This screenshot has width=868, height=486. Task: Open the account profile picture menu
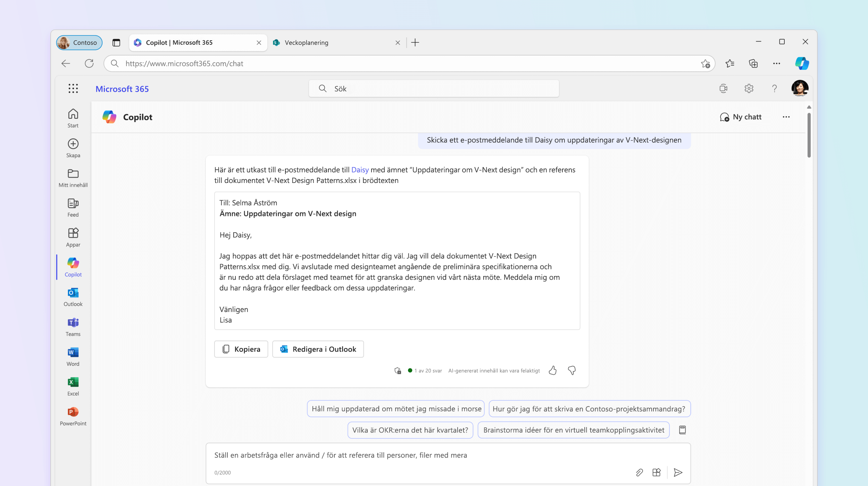click(800, 88)
